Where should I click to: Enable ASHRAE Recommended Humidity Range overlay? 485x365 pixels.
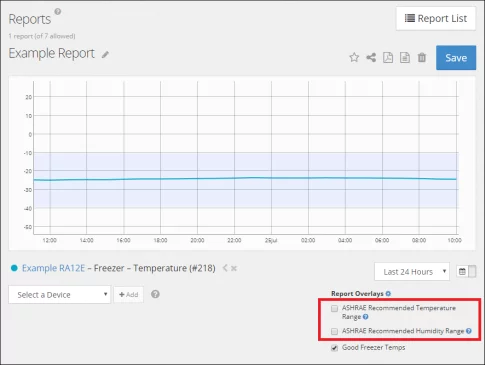pyautogui.click(x=334, y=331)
